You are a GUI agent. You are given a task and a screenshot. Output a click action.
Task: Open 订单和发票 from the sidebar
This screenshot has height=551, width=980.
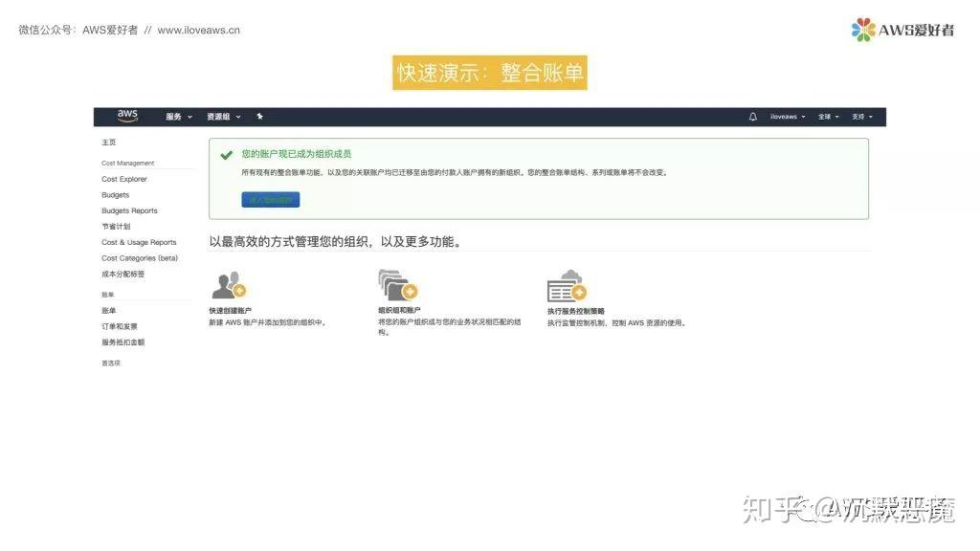tap(119, 325)
